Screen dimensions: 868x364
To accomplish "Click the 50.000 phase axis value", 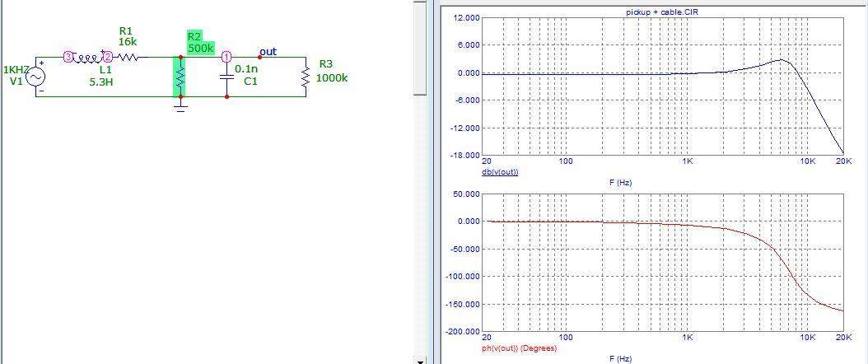I will 465,194.
